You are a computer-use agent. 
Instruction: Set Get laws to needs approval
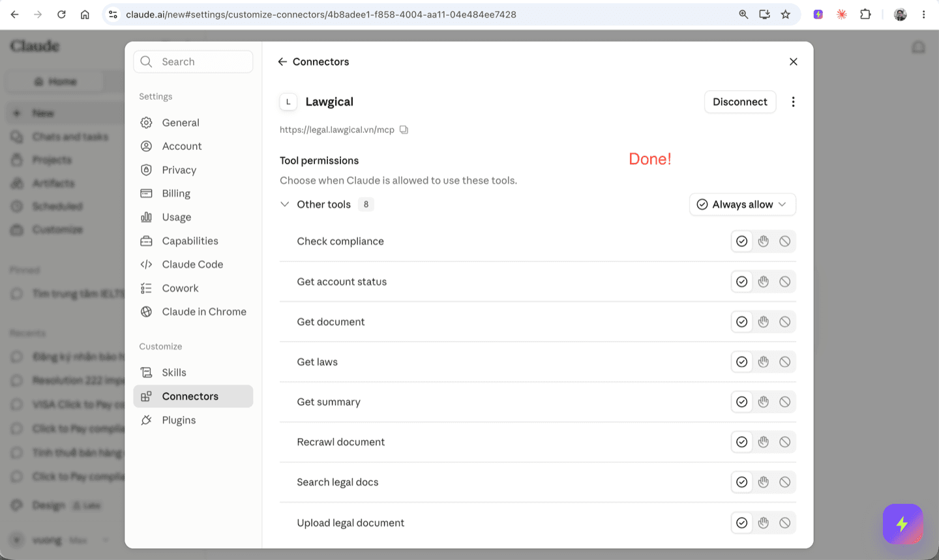[764, 362]
